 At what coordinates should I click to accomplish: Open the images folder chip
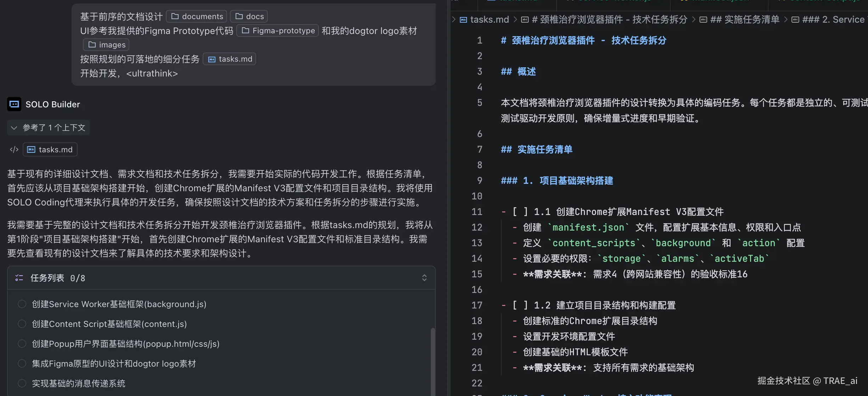[x=106, y=45]
